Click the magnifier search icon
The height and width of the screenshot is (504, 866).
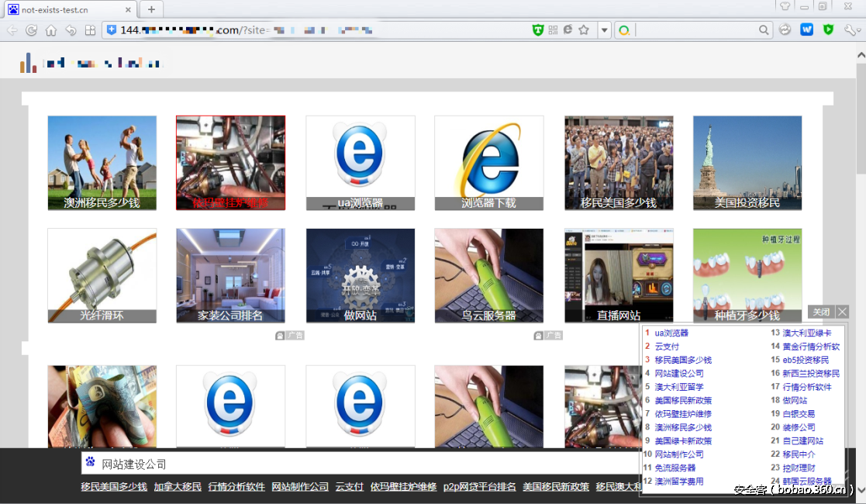pyautogui.click(x=764, y=29)
